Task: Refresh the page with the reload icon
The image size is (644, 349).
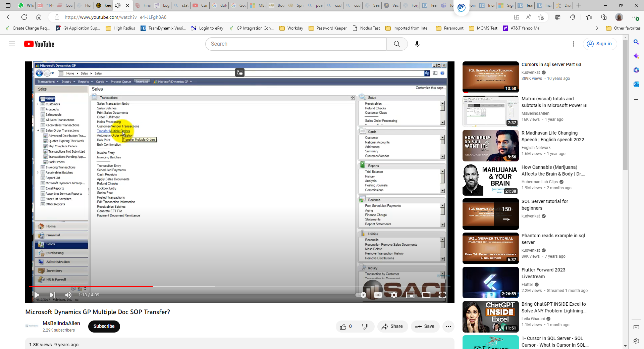Action: pyautogui.click(x=24, y=17)
